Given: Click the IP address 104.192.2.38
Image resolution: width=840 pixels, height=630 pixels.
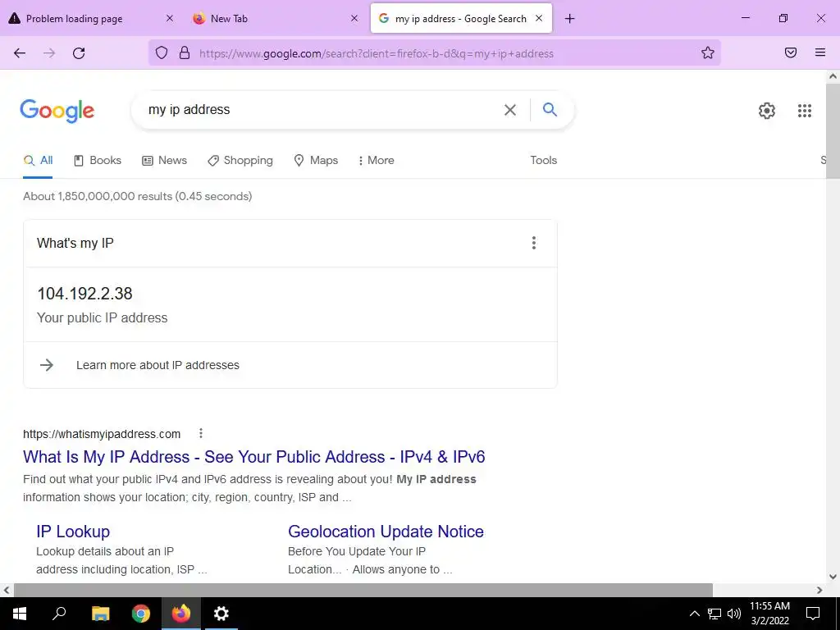Looking at the screenshot, I should 84,293.
